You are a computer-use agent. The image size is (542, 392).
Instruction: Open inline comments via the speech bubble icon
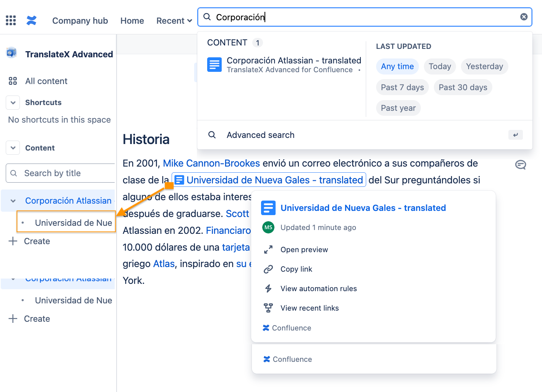pyautogui.click(x=520, y=165)
